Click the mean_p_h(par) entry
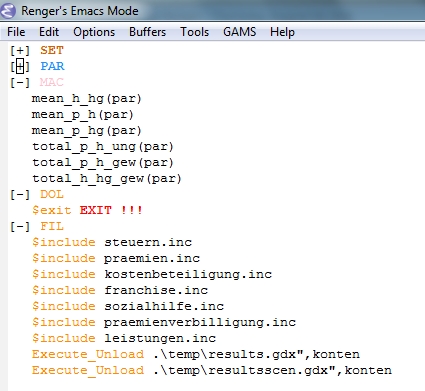Screen dimensions: 425x391 [83, 115]
